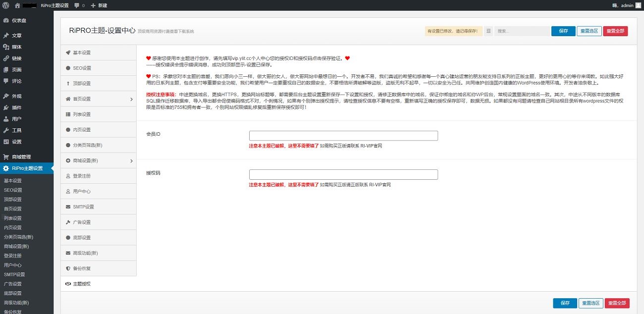Open the site home icon in admin bar
This screenshot has height=314, width=644.
click(17, 5)
